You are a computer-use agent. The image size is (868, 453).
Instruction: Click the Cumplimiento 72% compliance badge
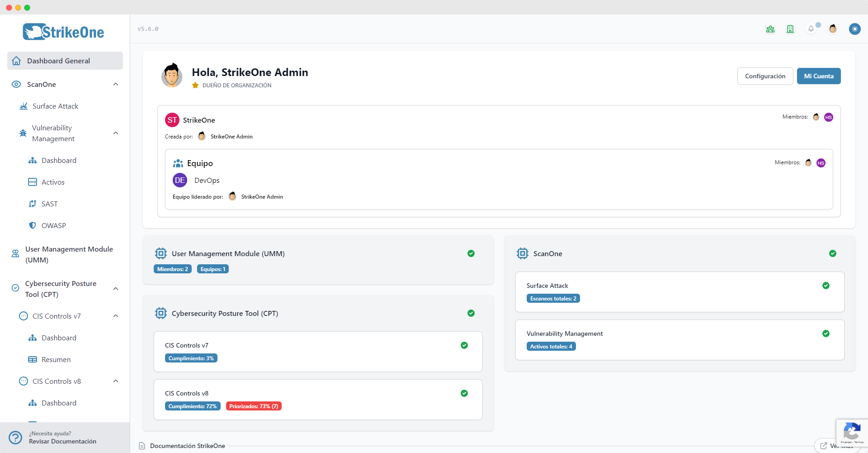click(x=193, y=406)
